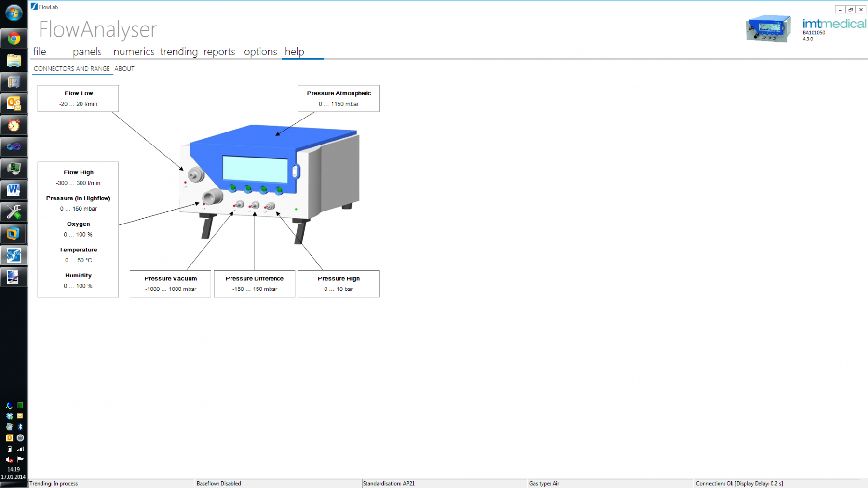The height and width of the screenshot is (488, 868).
Task: Unmute the system volume in the tray
Action: tap(9, 459)
